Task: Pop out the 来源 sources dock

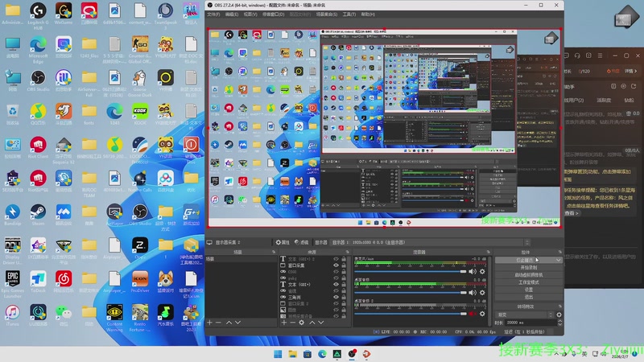Action: 347,252
